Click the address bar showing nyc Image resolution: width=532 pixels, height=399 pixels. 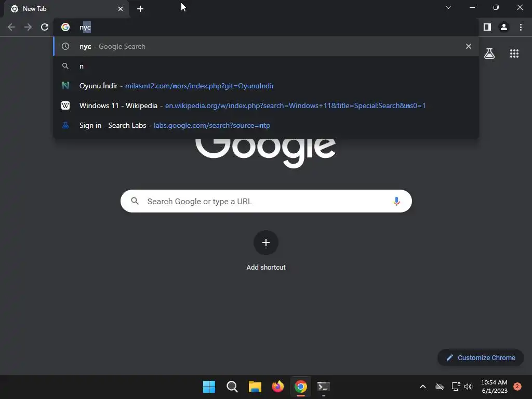265,27
